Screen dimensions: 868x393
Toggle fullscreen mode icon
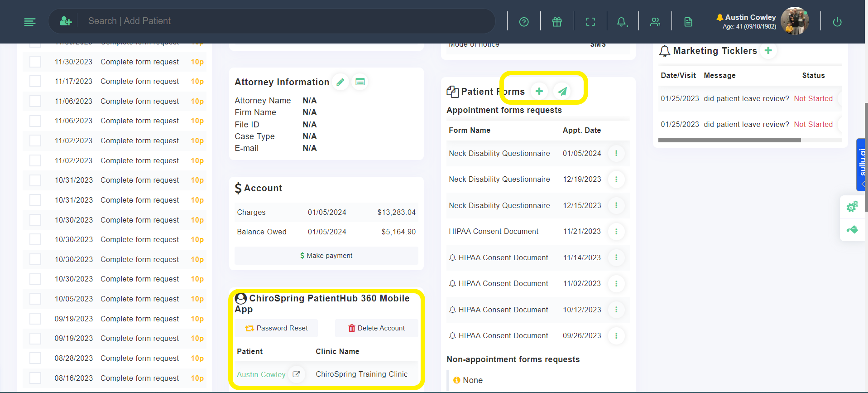pyautogui.click(x=590, y=22)
